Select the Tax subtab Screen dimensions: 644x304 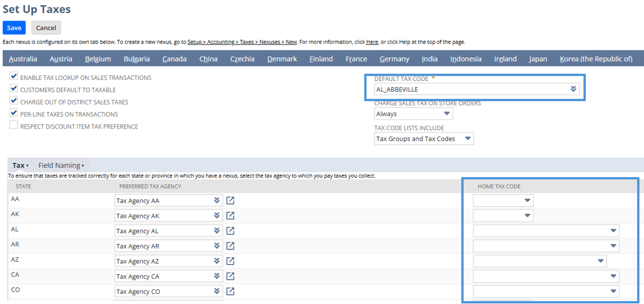[20, 165]
